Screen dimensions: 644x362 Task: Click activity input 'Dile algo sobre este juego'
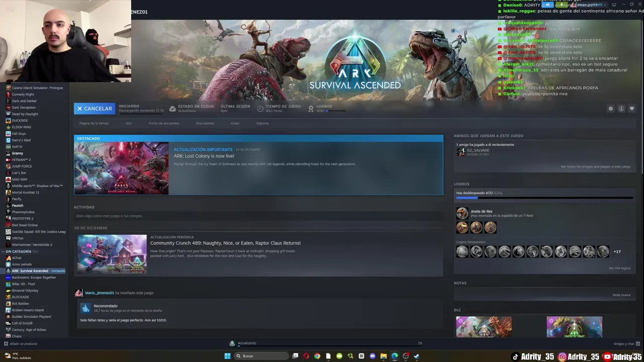tap(258, 216)
